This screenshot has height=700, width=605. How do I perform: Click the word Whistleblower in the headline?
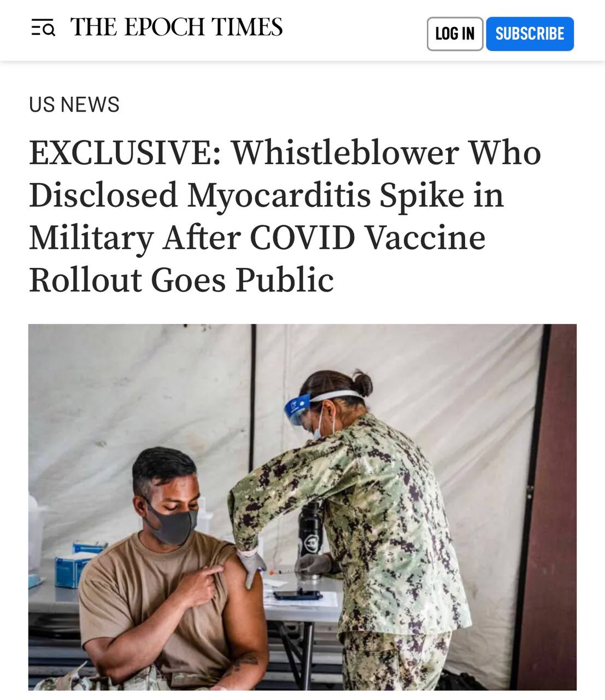[x=346, y=153]
